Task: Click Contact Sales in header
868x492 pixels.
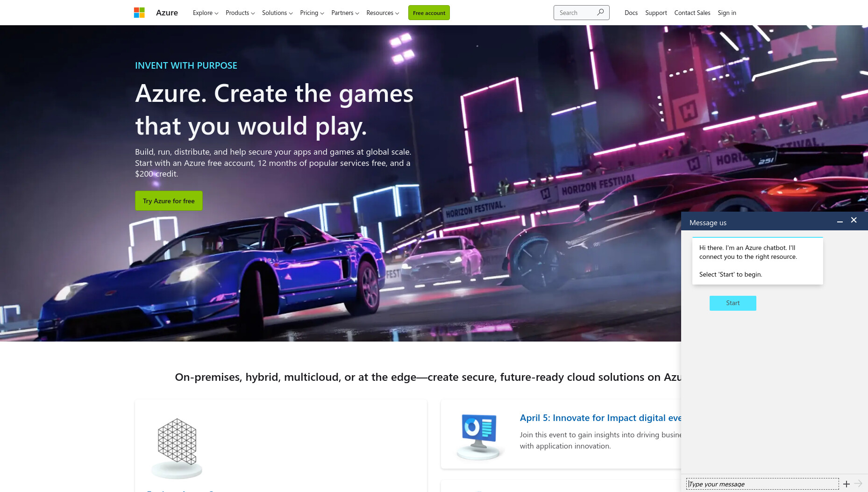Action: [x=692, y=13]
